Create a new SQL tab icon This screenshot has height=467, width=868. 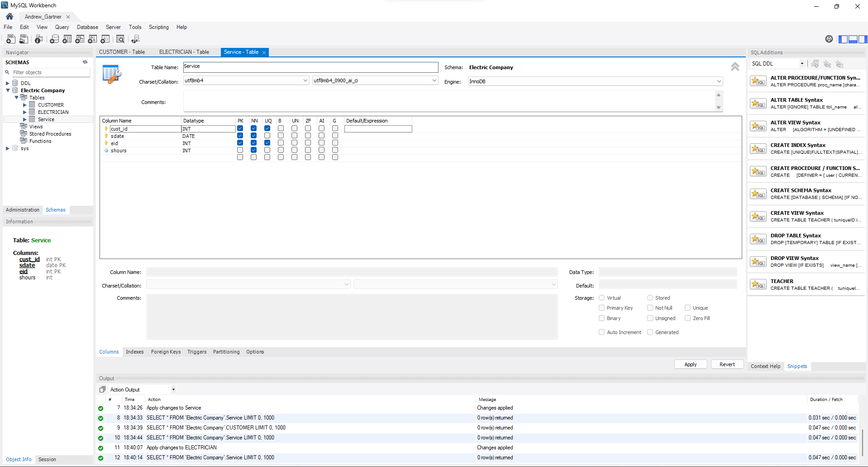pos(11,39)
